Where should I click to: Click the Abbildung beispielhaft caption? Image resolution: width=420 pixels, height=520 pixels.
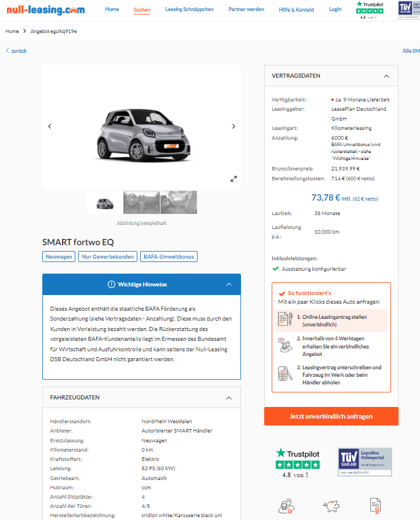point(141,223)
